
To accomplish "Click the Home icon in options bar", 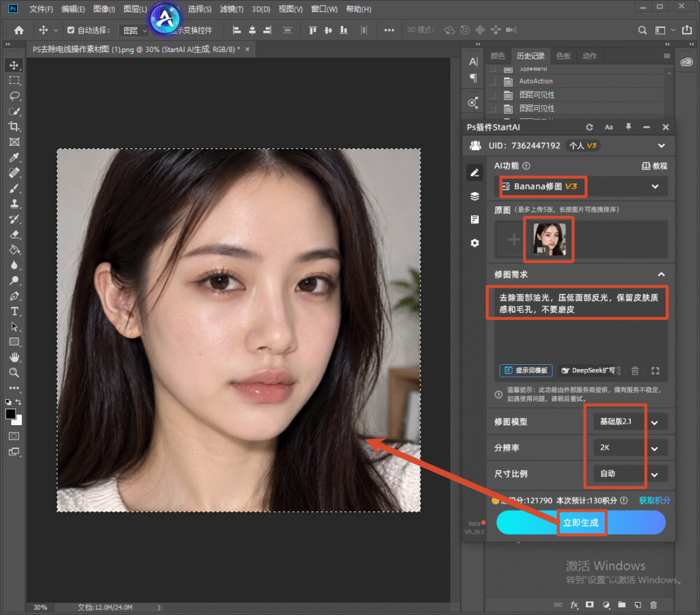I will (18, 30).
